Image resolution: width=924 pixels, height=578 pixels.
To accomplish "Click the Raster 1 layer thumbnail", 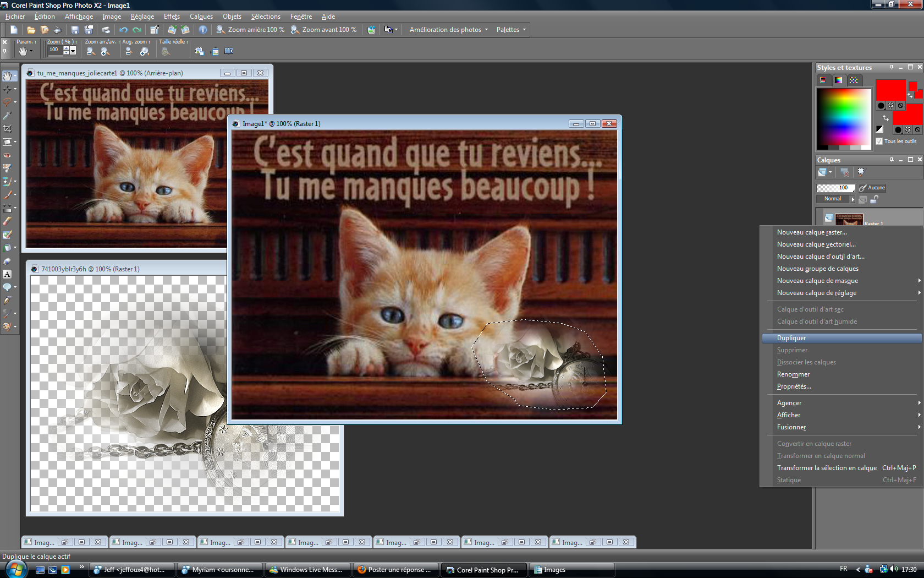I will click(x=849, y=219).
